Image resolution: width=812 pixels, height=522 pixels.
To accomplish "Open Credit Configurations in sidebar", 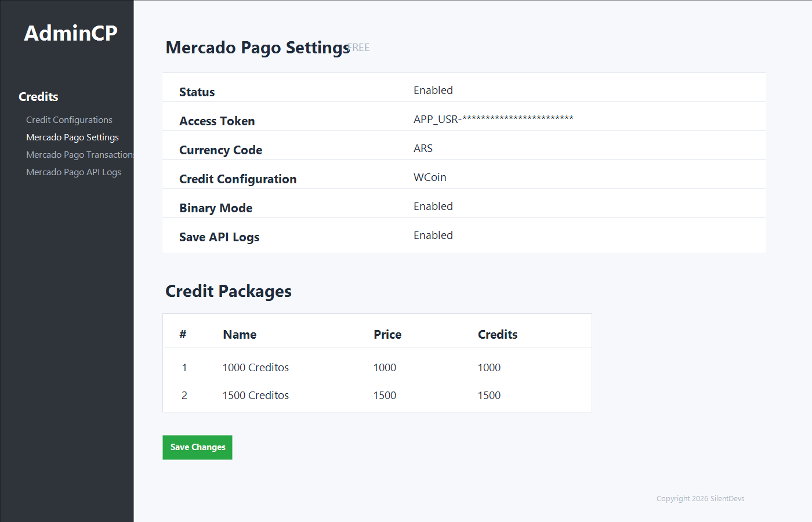I will pos(69,120).
